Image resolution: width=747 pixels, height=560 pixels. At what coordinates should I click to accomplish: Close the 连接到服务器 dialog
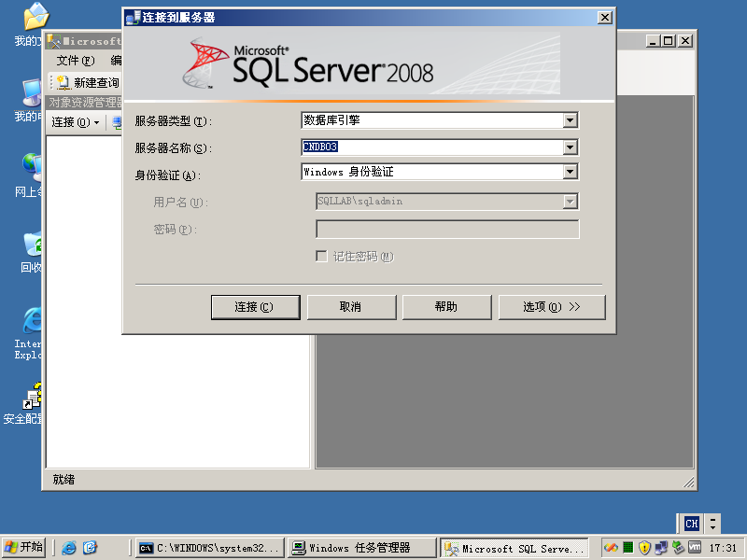pos(604,18)
